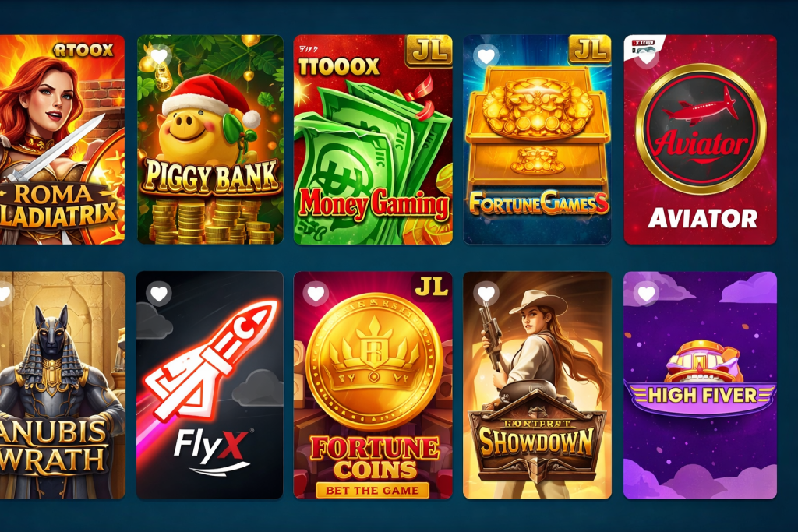This screenshot has width=798, height=532.
Task: Select the High Fiver banner
Action: point(702,395)
